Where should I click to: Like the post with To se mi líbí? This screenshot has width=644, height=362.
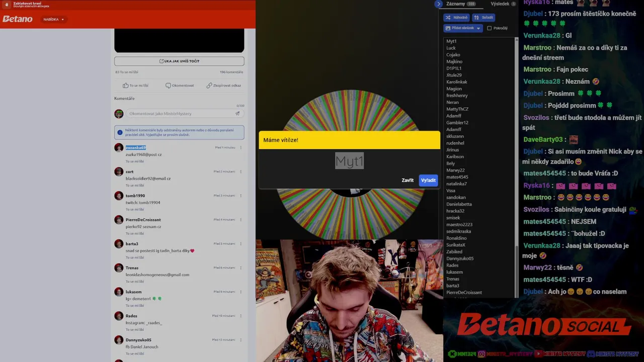(x=135, y=85)
